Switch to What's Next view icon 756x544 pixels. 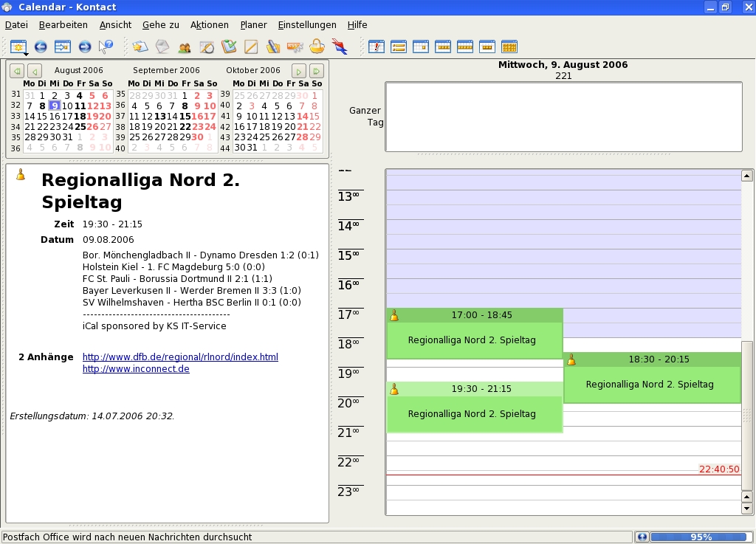(376, 47)
